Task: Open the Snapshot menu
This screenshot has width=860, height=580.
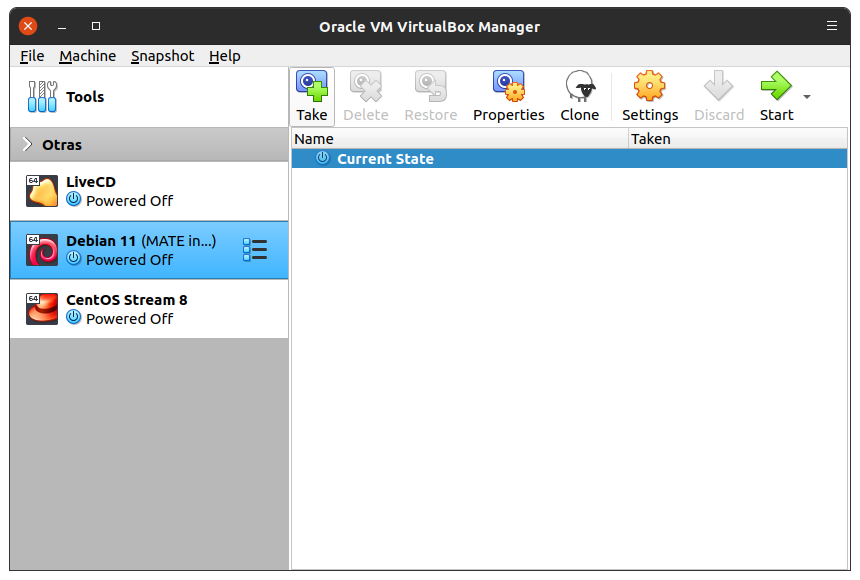Action: [162, 56]
